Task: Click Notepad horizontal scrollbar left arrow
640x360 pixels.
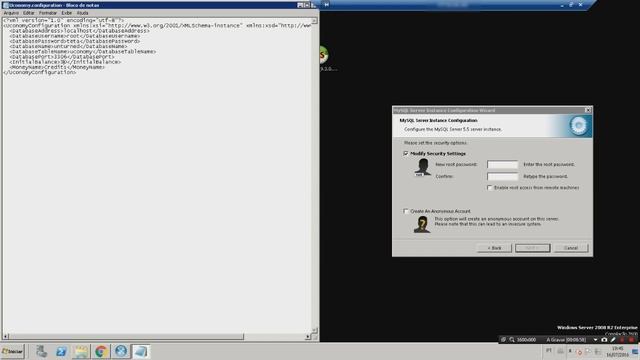Action: click(6, 337)
